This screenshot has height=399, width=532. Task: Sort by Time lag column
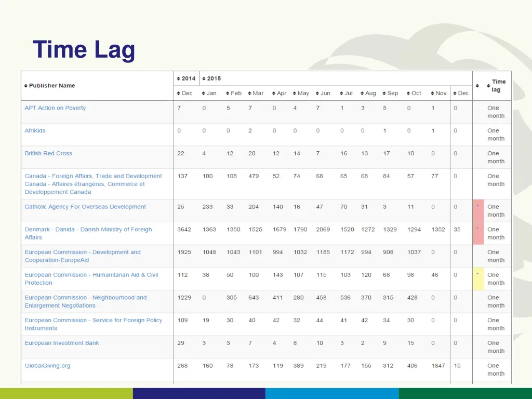tap(496, 86)
